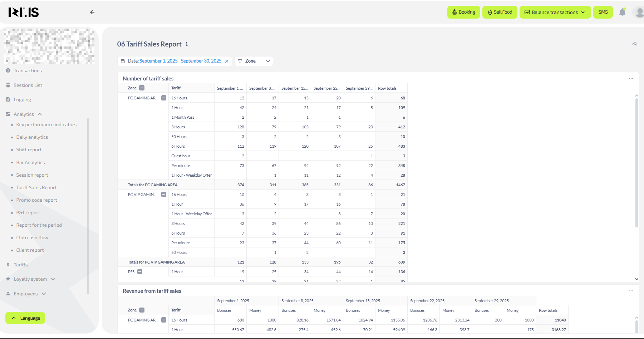Viewport: 644px width, 339px height.
Task: Clear the date filter with X icon
Action: [227, 61]
